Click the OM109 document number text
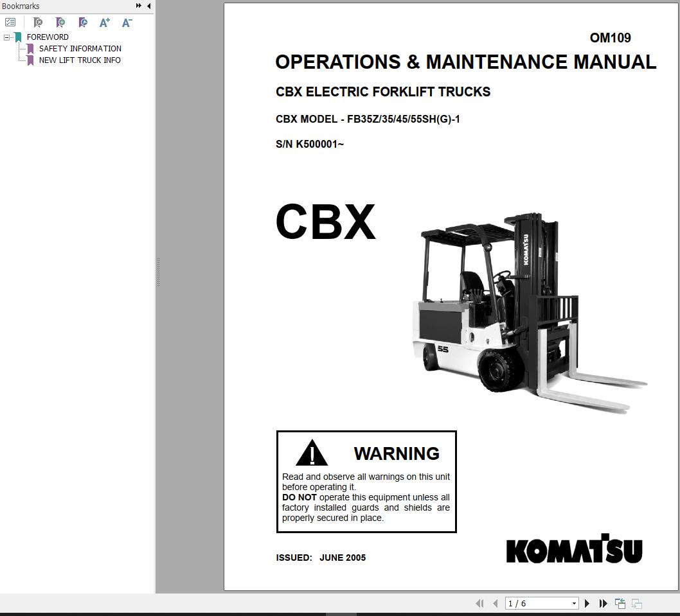 pos(610,38)
